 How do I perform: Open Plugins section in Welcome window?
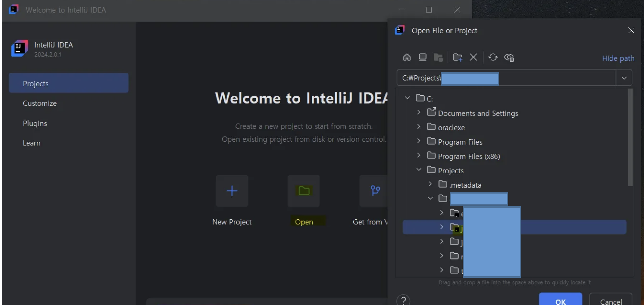pos(69,123)
